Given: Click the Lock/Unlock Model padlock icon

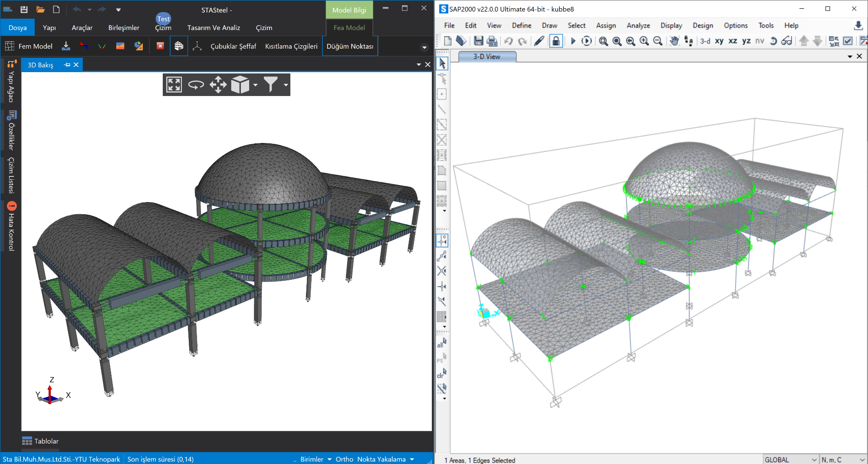Looking at the screenshot, I should 556,41.
